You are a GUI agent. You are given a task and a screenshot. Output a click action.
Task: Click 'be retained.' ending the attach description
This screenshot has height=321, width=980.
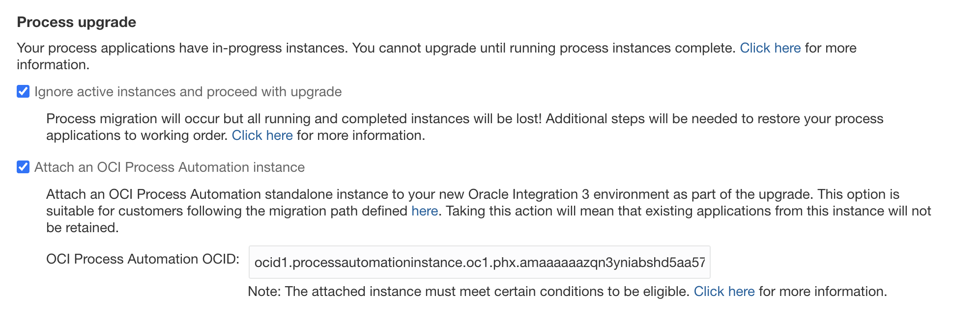[82, 228]
